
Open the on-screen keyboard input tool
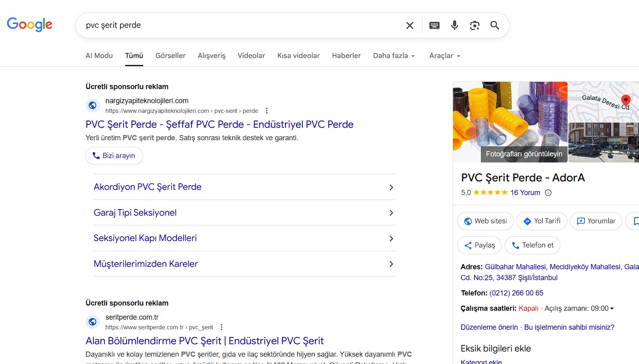click(434, 25)
